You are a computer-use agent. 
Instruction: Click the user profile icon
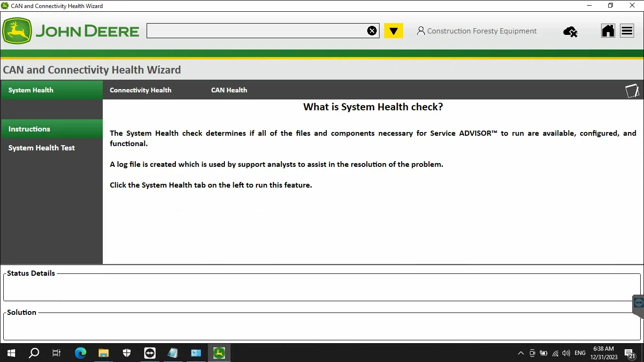421,31
